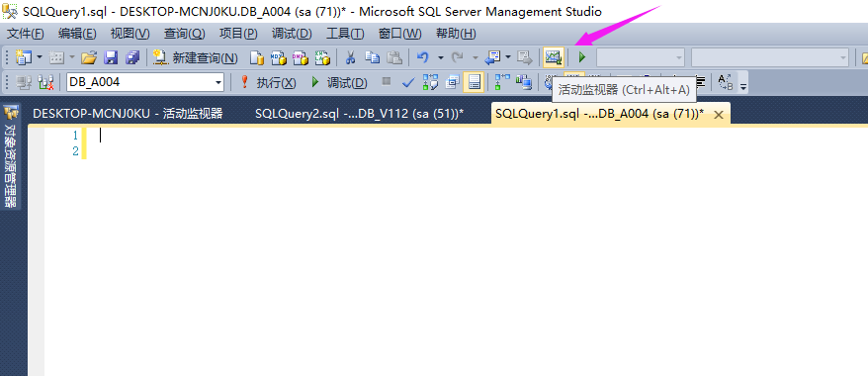Click the Save All icon
Image resolution: width=868 pixels, height=376 pixels.
click(x=132, y=57)
